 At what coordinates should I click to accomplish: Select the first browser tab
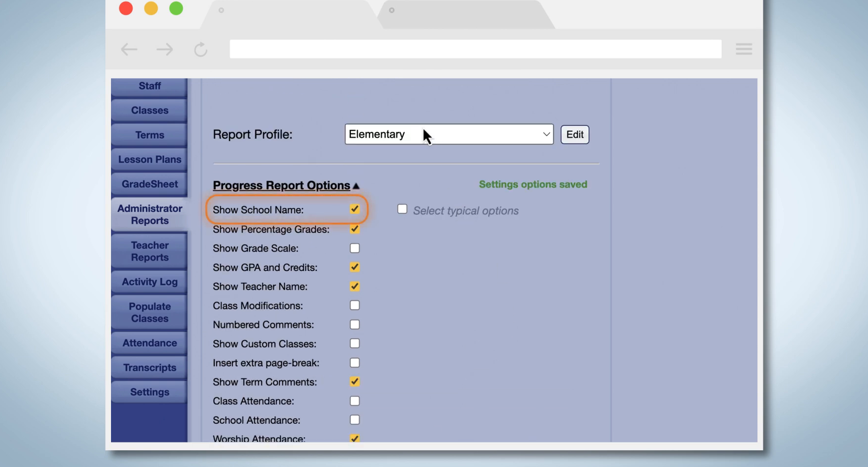pyautogui.click(x=290, y=15)
